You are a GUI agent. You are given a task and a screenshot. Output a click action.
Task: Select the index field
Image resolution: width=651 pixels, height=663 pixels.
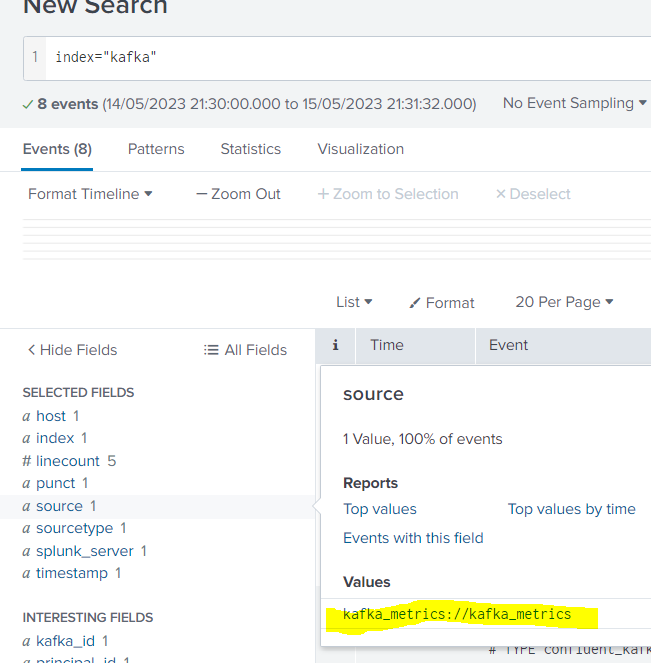pyautogui.click(x=55, y=438)
